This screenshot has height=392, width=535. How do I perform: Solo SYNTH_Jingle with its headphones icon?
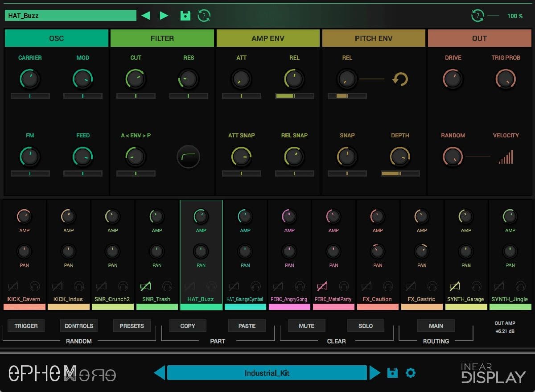(520, 286)
